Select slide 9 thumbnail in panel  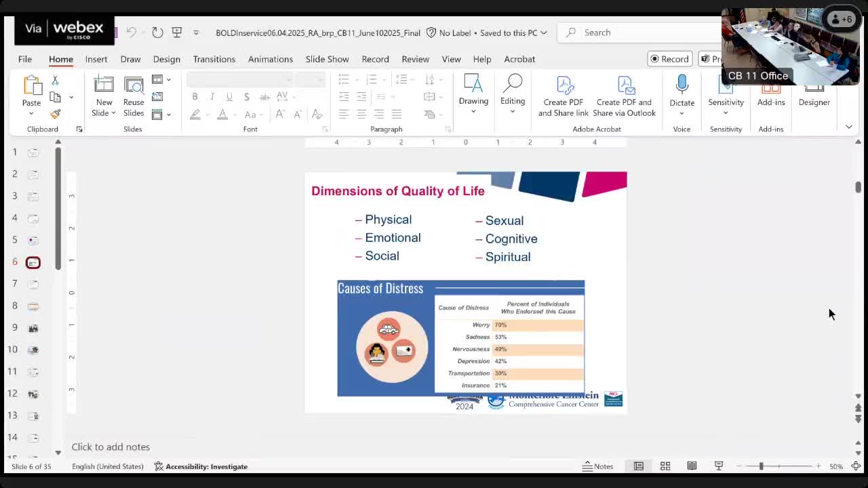33,328
